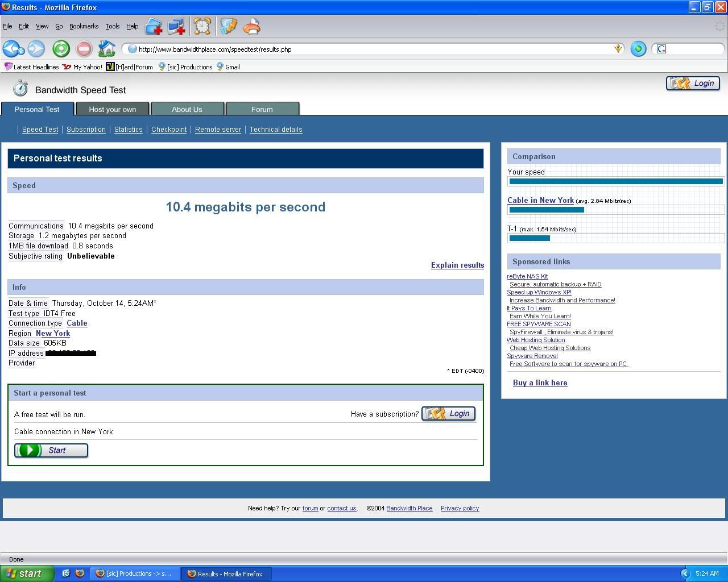
Task: Open the Gmail bookmark
Action: point(228,66)
